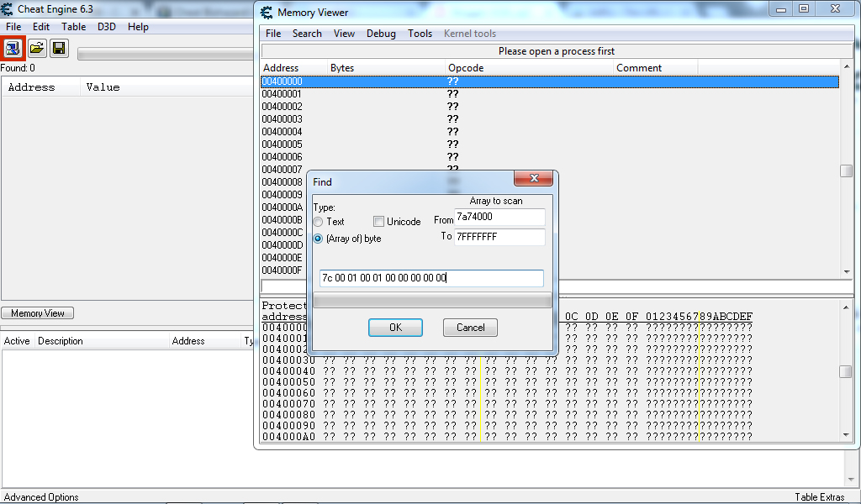The height and width of the screenshot is (504, 861).
Task: Open the D3D menu
Action: [107, 27]
